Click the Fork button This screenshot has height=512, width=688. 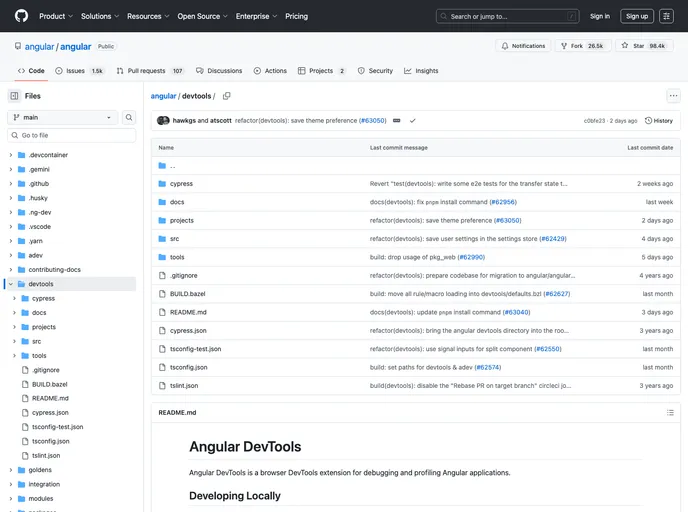583,46
